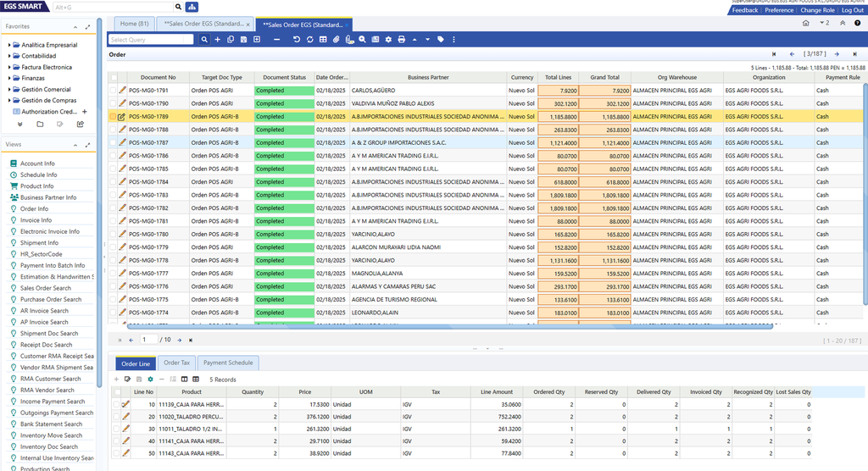Expand the Finanzas folder

[x=8, y=78]
